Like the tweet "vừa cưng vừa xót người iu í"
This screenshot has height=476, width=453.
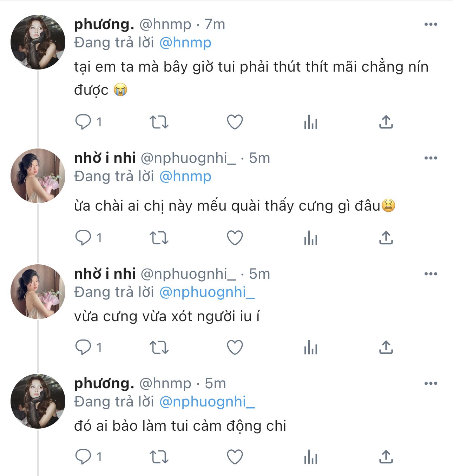pyautogui.click(x=235, y=348)
